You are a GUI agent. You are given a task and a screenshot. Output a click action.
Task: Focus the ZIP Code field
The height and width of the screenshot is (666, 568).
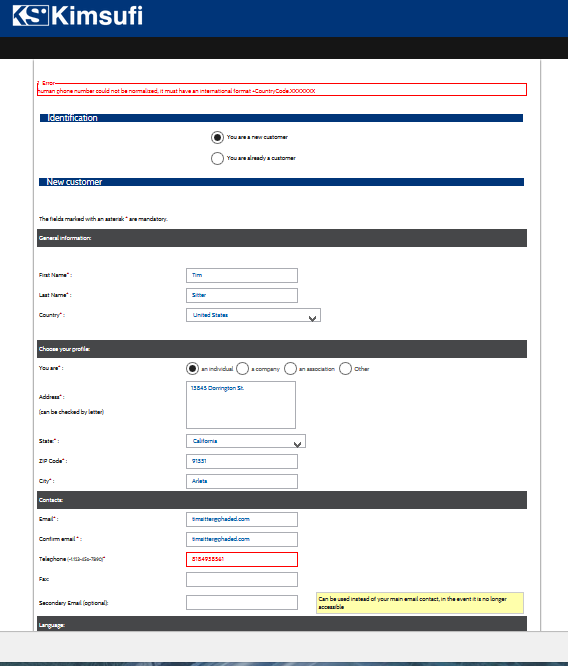(242, 461)
